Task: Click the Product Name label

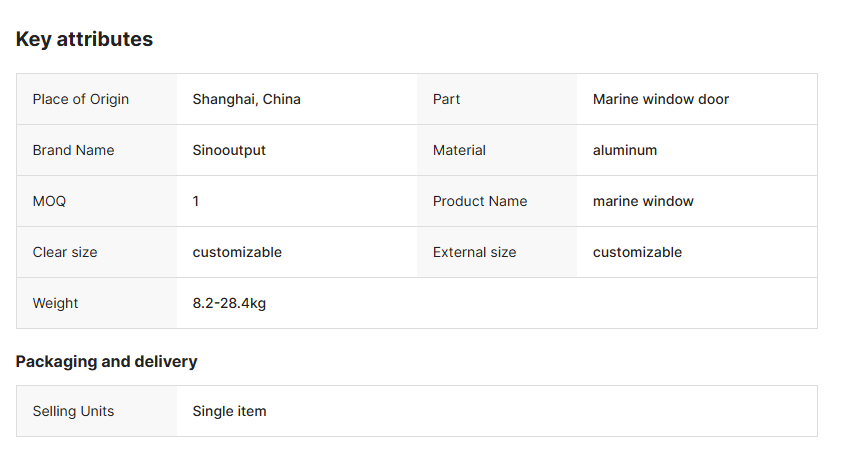Action: (480, 201)
